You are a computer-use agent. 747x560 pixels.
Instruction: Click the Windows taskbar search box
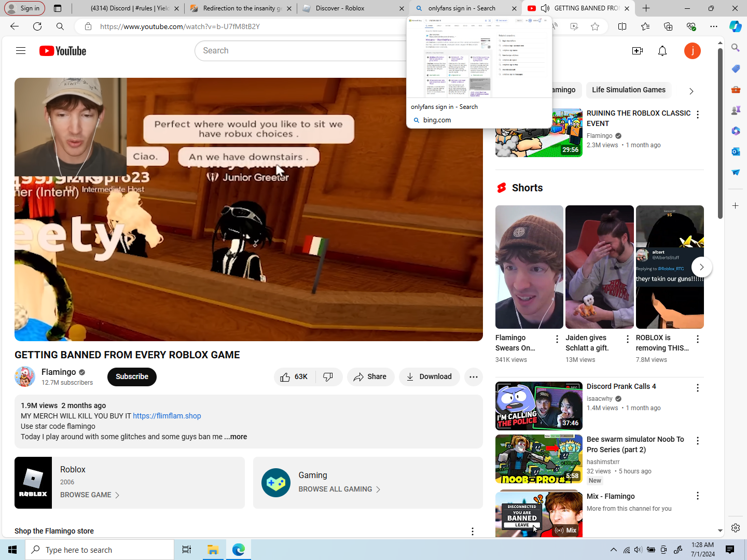(x=100, y=550)
